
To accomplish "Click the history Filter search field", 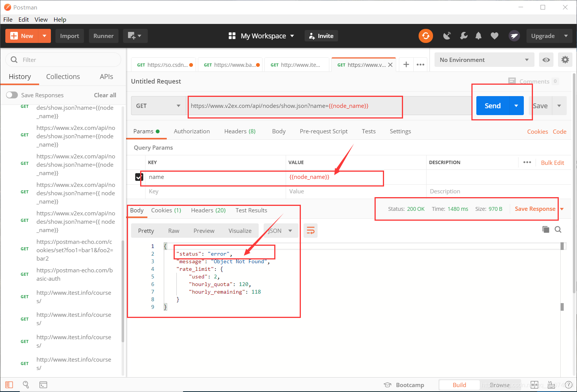I will (63, 60).
